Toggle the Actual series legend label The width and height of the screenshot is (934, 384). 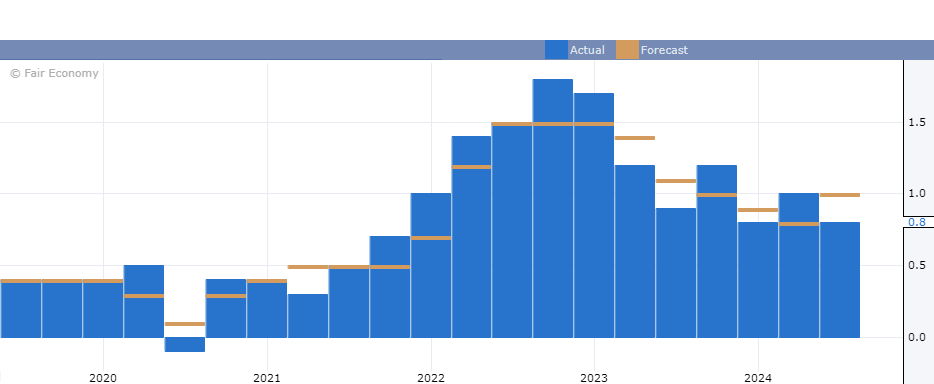pyautogui.click(x=587, y=50)
